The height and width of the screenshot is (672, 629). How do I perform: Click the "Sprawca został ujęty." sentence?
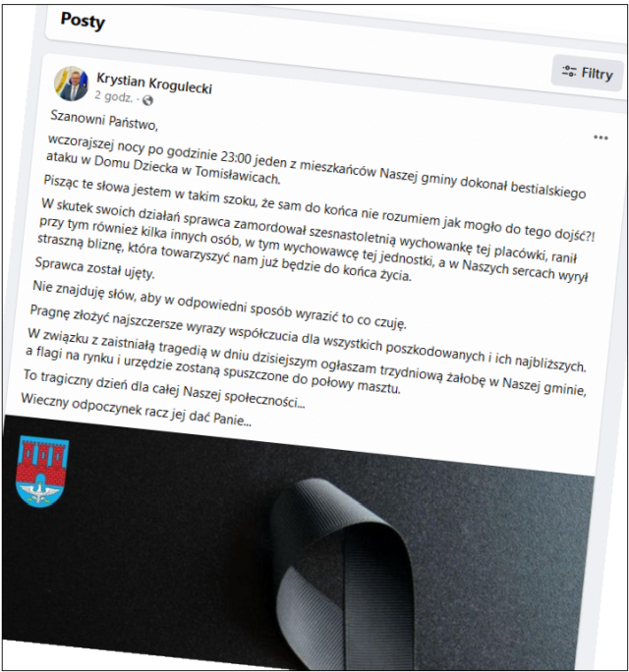[x=94, y=268]
